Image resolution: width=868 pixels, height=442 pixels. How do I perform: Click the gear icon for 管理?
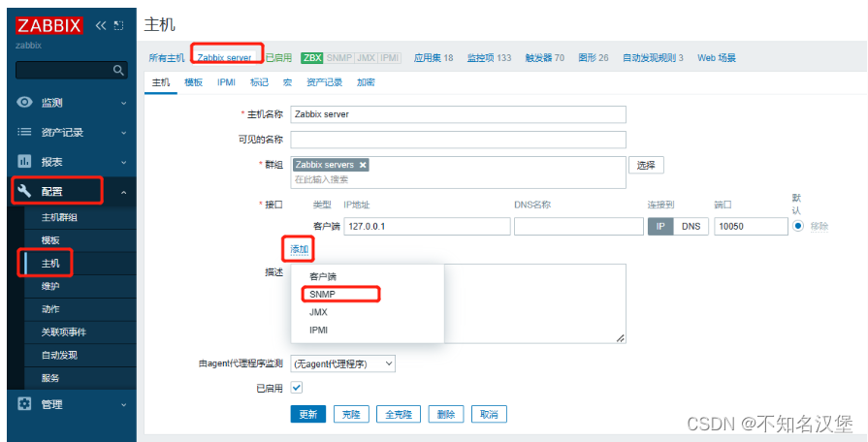[24, 404]
